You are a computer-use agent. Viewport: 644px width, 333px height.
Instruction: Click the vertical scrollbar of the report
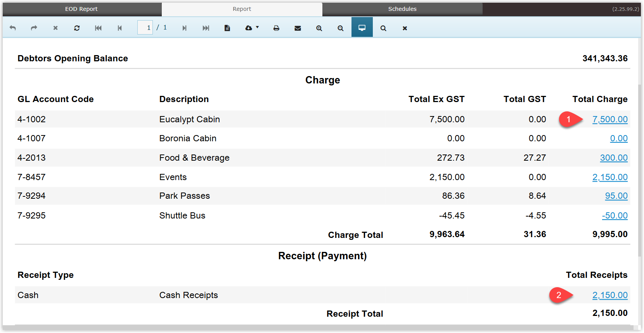coord(639,171)
